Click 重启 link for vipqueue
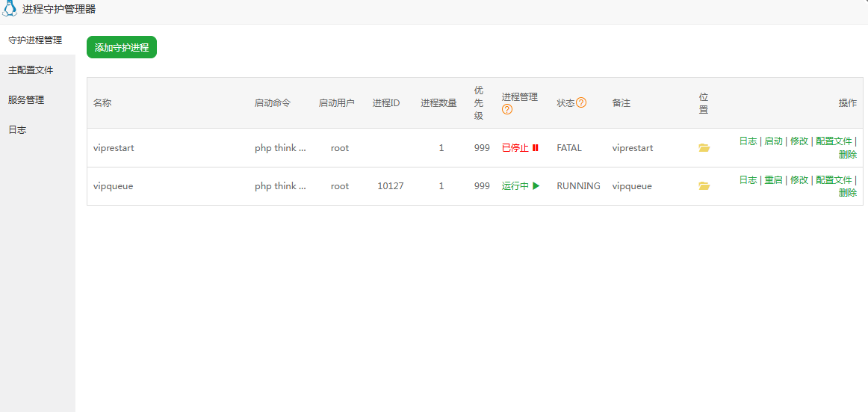The image size is (868, 412). 773,180
